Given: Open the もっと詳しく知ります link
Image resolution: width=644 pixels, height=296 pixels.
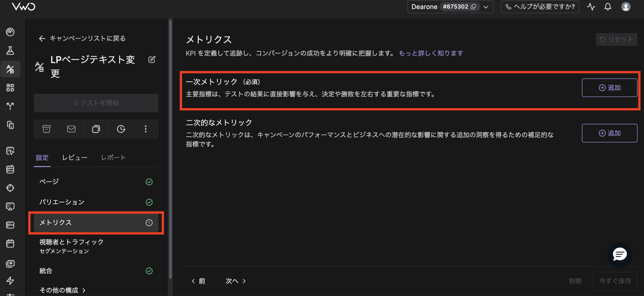Looking at the screenshot, I should click(x=430, y=53).
